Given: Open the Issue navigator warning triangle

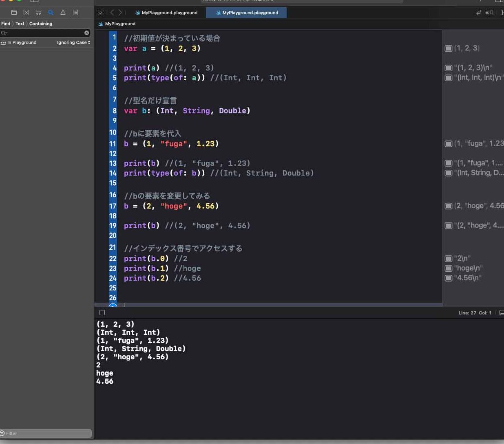Looking at the screenshot, I should point(62,12).
